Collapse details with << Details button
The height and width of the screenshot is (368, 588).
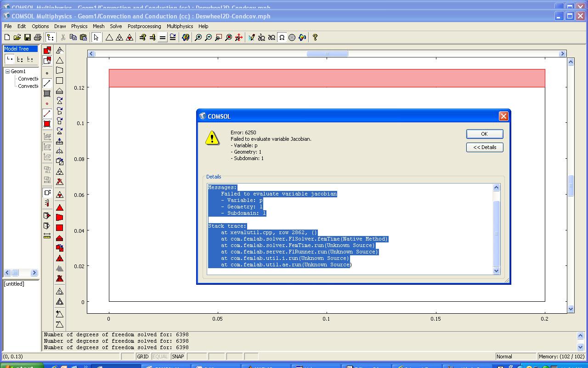(x=485, y=147)
